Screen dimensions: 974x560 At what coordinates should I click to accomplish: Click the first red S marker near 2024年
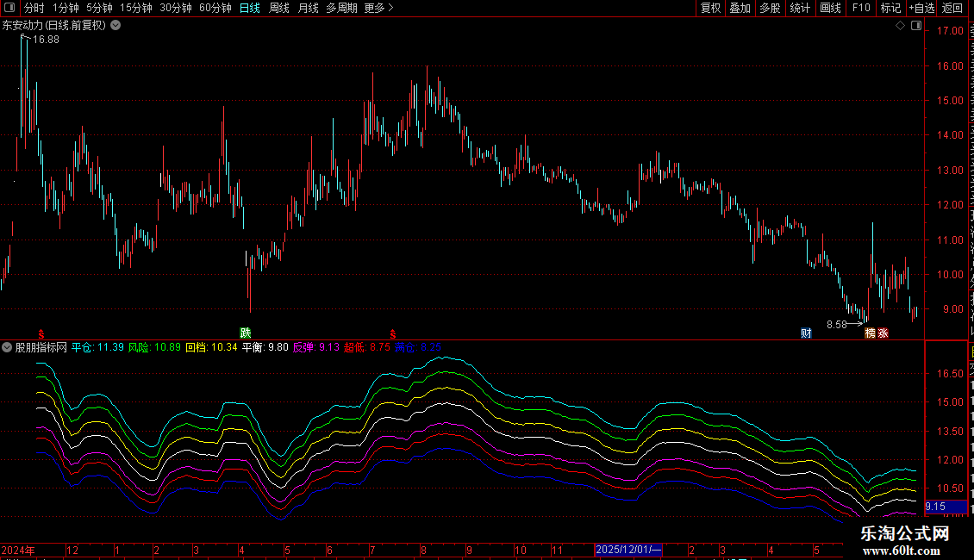pos(41,334)
